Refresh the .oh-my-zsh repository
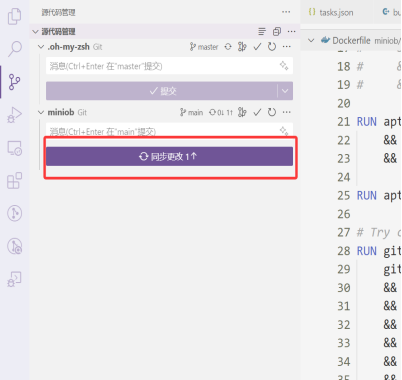 pyautogui.click(x=272, y=47)
